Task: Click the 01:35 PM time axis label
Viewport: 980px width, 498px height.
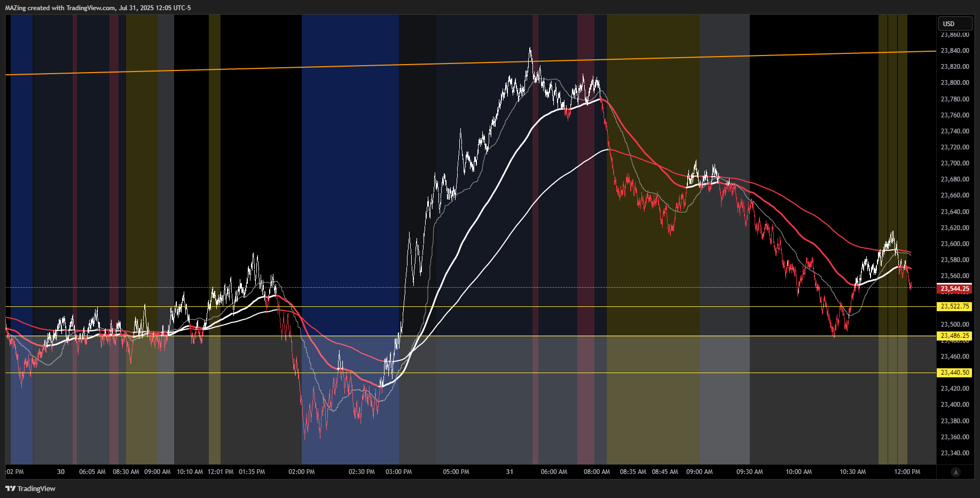Action: pos(252,472)
